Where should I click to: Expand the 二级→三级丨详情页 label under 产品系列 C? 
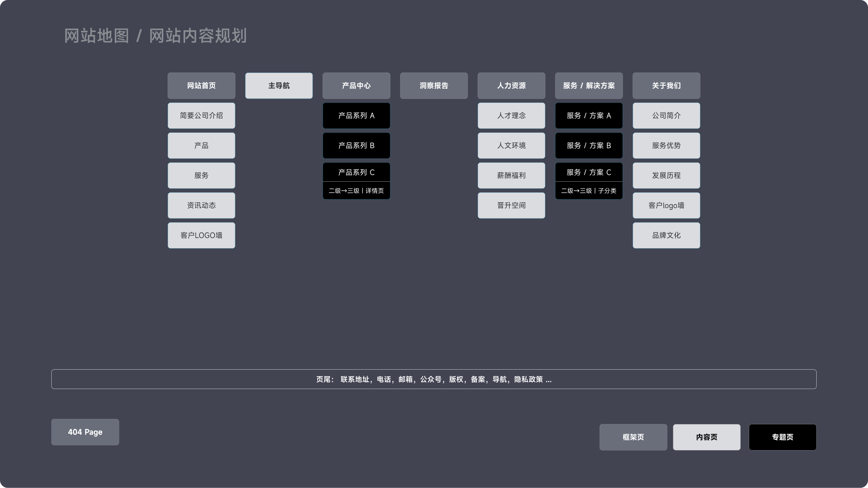(356, 190)
